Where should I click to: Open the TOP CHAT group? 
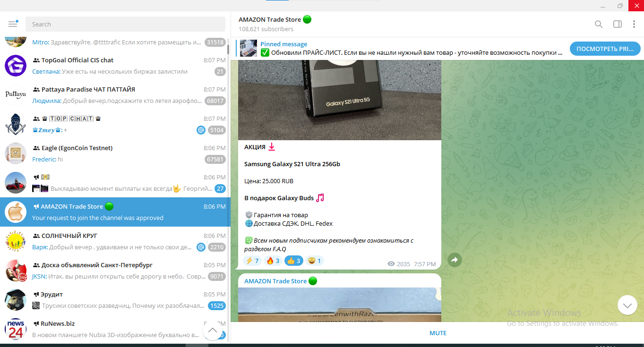click(x=115, y=124)
